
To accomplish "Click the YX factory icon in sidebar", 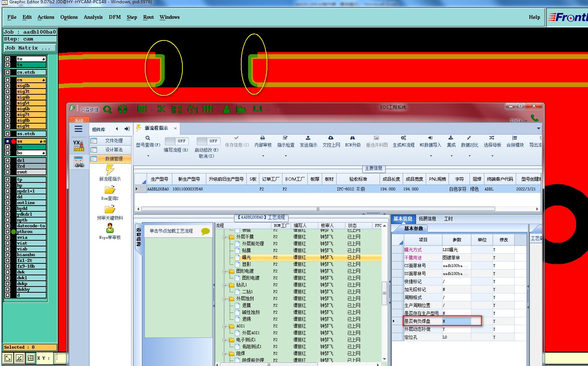I will (79, 146).
